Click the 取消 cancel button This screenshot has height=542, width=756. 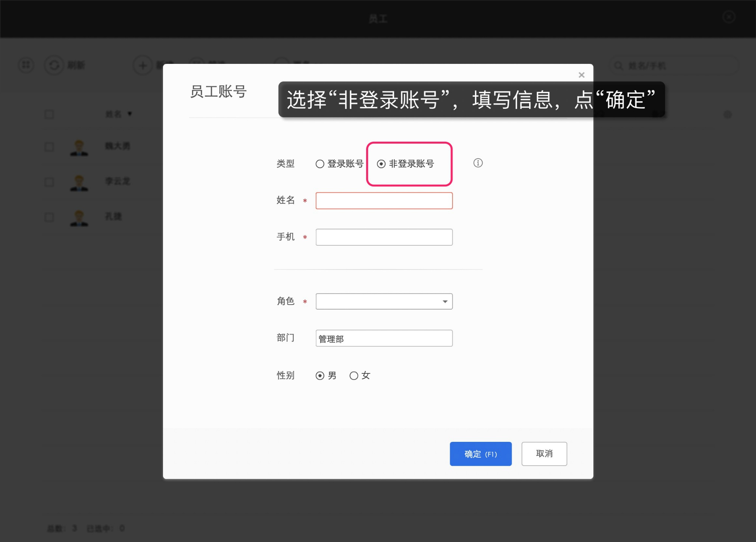(544, 454)
